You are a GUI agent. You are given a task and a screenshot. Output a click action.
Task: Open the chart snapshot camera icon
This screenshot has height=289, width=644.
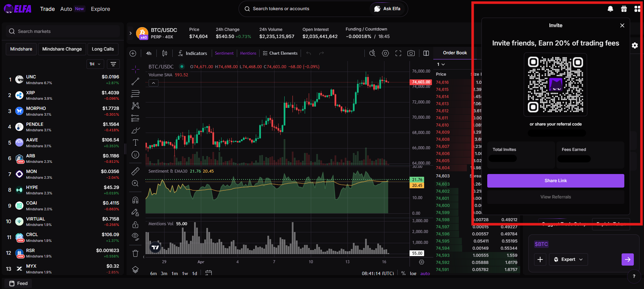411,53
